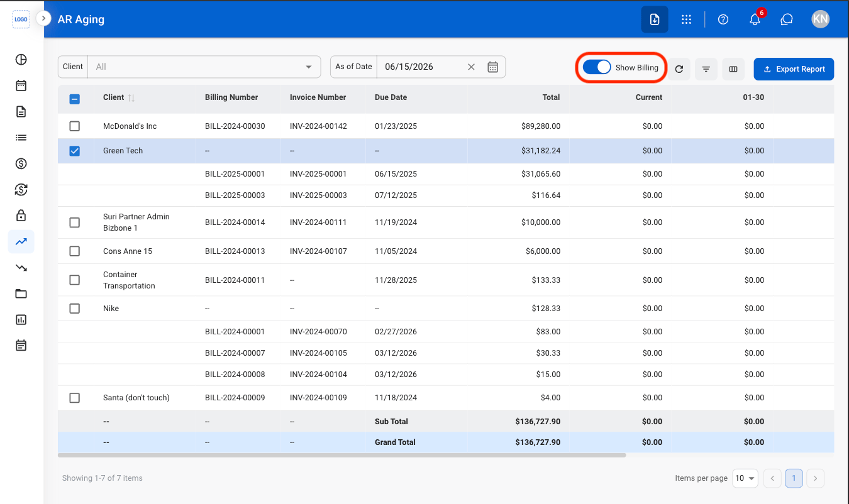Open notifications bell with 6 badge
849x504 pixels.
[755, 19]
